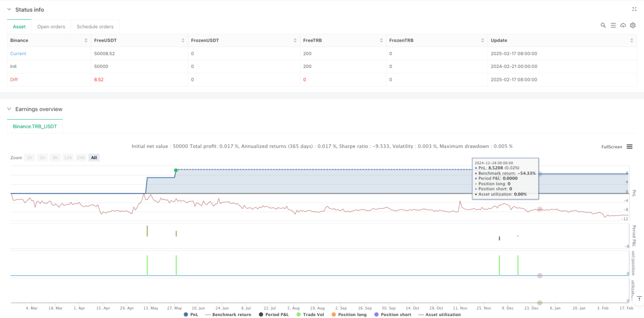Image resolution: width=644 pixels, height=318 pixels.
Task: Switch to the Open orders tab
Action: point(51,27)
